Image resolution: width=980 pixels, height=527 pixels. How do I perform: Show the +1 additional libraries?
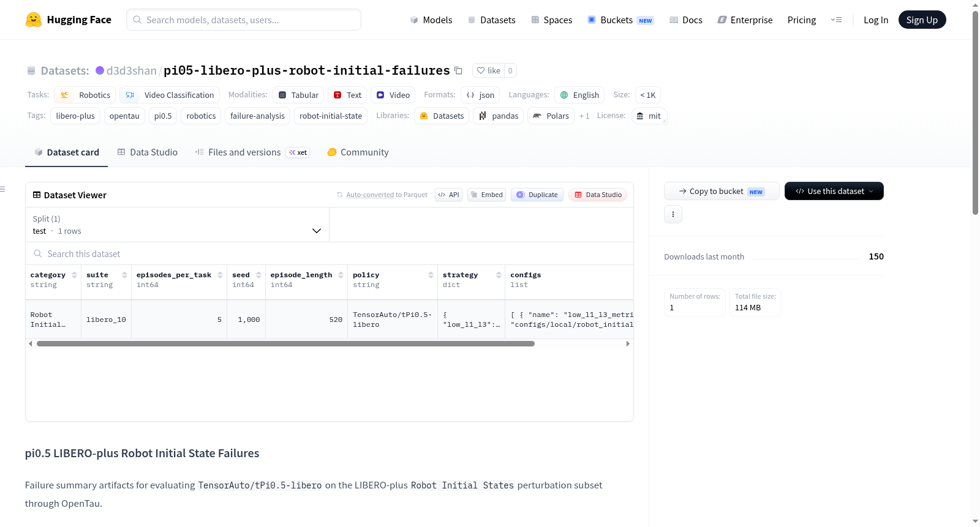pos(584,116)
